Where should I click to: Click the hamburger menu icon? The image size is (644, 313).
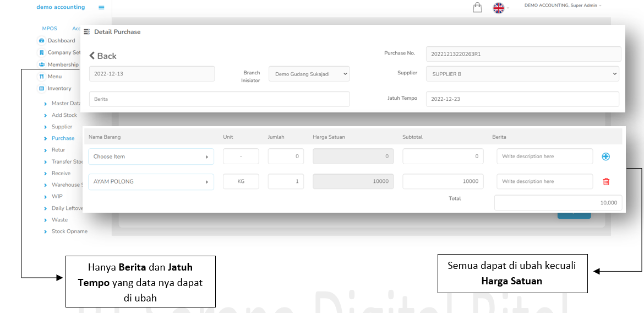click(x=101, y=8)
